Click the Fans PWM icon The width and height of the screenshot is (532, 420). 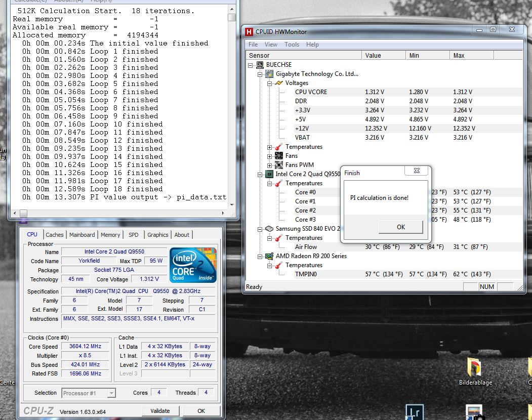279,165
